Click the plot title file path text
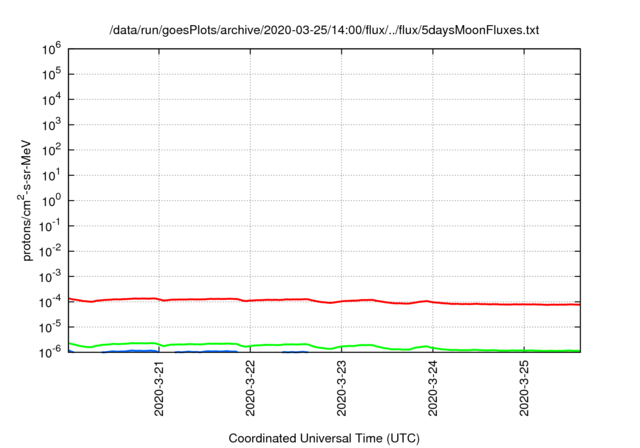Viewport: 640px width, 448px height. 324,30
